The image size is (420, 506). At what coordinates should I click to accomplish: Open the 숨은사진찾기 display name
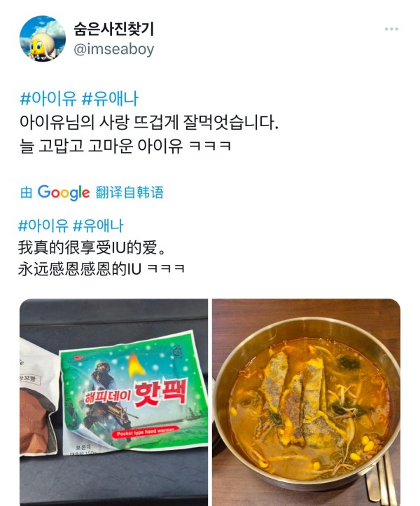(x=114, y=29)
